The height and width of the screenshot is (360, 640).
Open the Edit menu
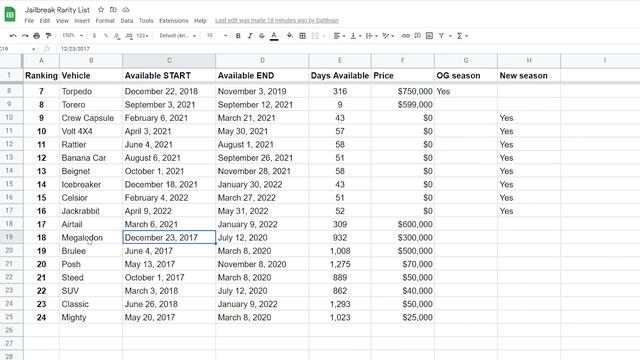(x=44, y=21)
